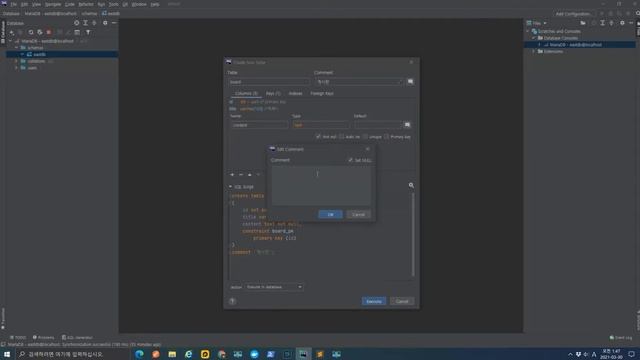640x360 pixels.
Task: Click the refresh icon in Database toolbar
Action: tap(31, 32)
